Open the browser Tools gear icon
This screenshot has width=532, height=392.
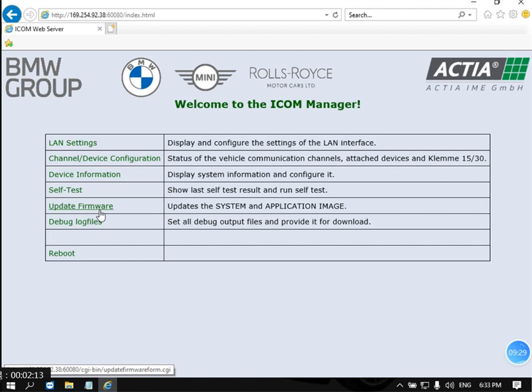point(513,15)
